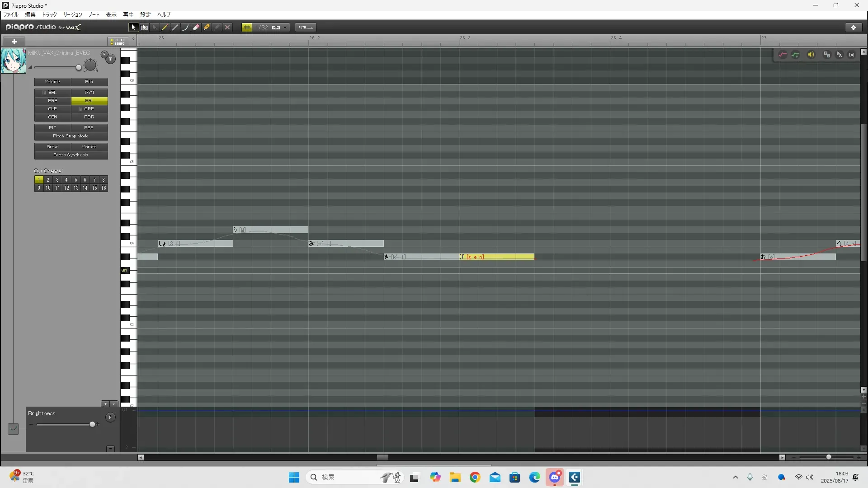Click the Brightness slider handle
Image resolution: width=868 pixels, height=488 pixels.
click(92, 424)
